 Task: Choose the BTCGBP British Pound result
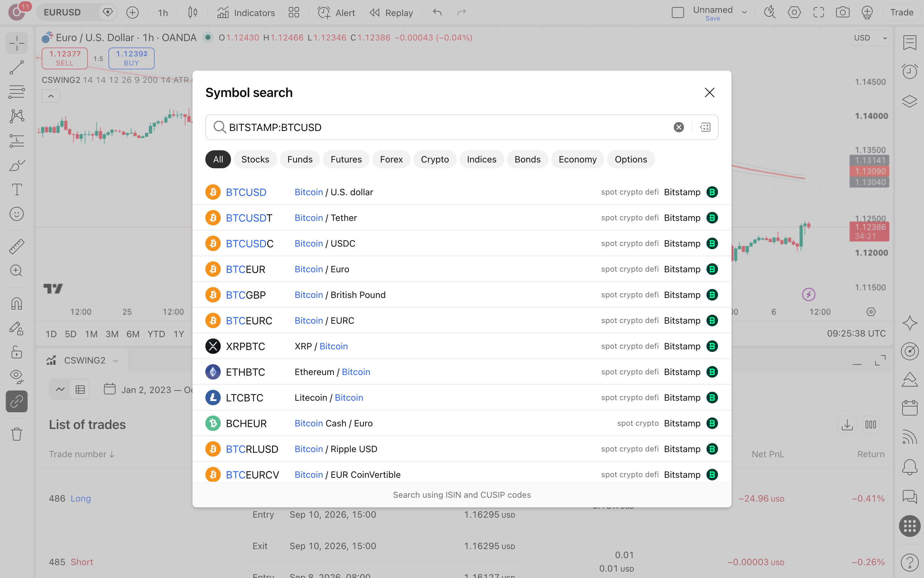click(462, 295)
